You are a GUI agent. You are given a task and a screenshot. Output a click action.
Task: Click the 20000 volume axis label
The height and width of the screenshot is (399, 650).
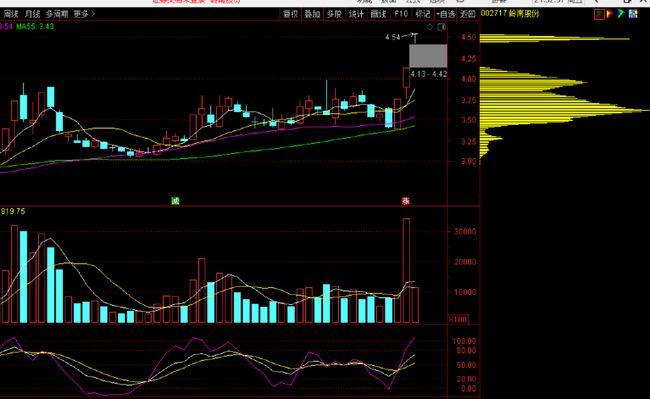(465, 262)
